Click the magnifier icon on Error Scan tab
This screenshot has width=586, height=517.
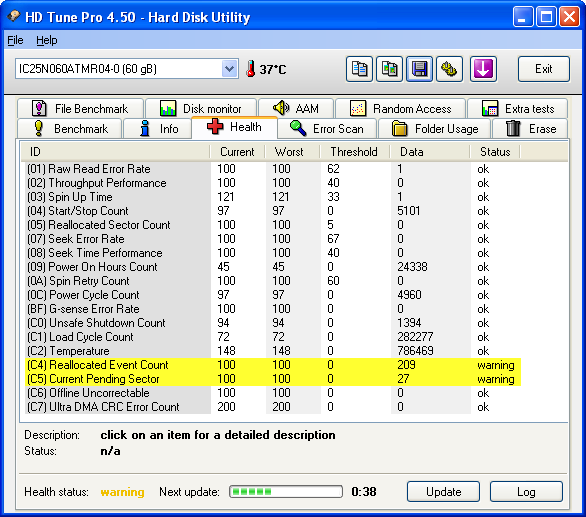tap(298, 128)
